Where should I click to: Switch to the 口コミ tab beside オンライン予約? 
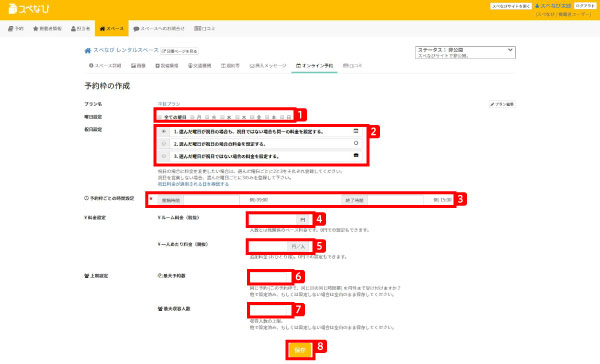[x=352, y=66]
